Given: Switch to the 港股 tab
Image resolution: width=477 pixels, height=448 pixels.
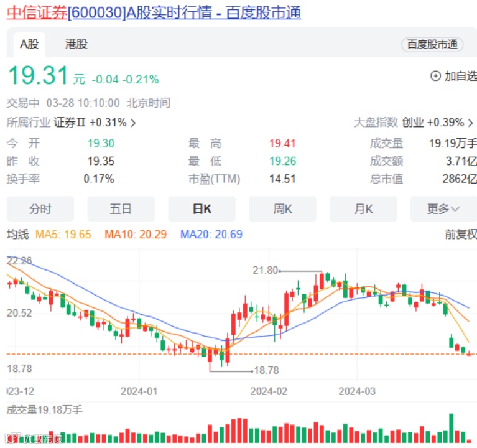Looking at the screenshot, I should [76, 44].
